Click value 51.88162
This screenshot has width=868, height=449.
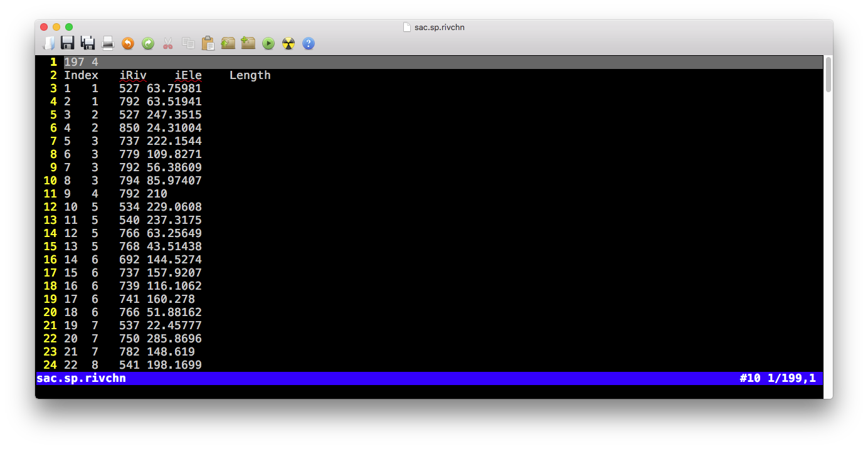pos(174,312)
